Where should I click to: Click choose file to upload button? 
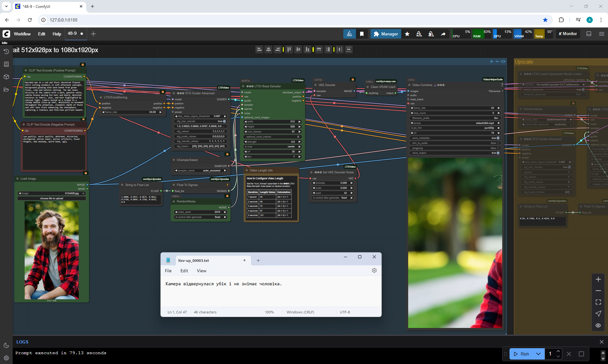click(52, 198)
